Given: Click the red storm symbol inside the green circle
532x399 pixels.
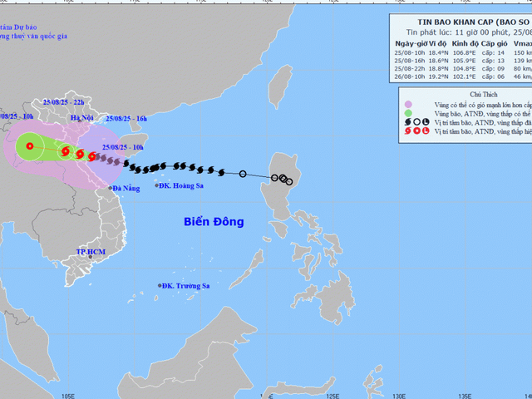Looking at the screenshot, I should pyautogui.click(x=30, y=147).
